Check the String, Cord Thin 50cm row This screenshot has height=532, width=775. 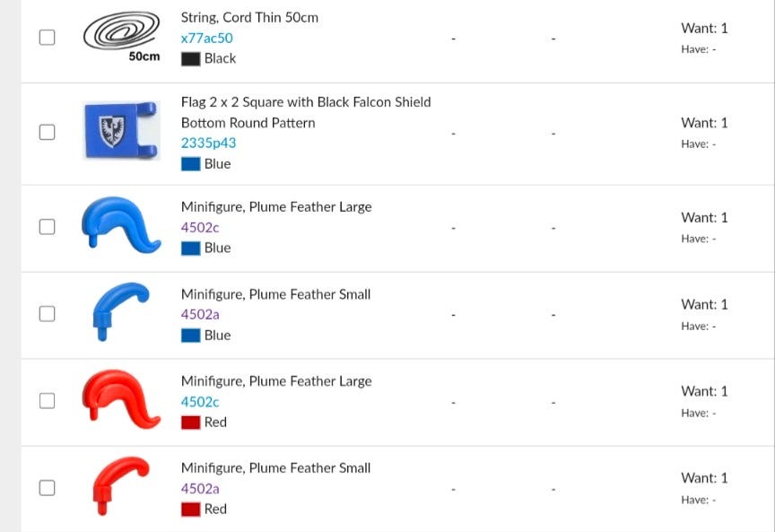coord(47,37)
